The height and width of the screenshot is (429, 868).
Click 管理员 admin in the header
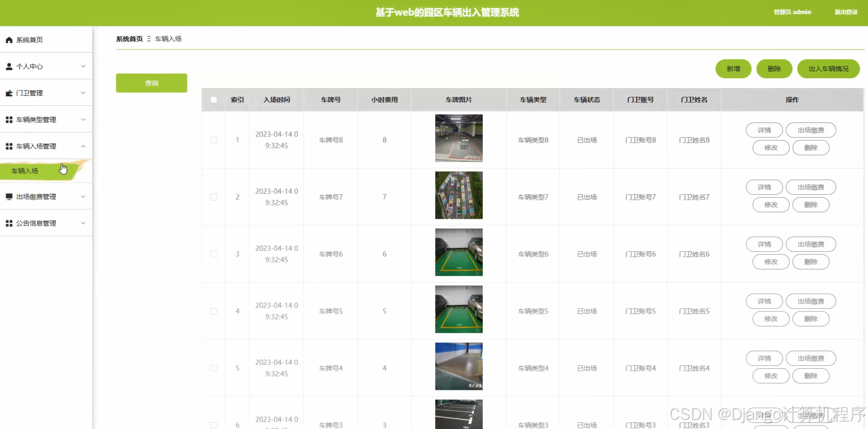[x=792, y=12]
